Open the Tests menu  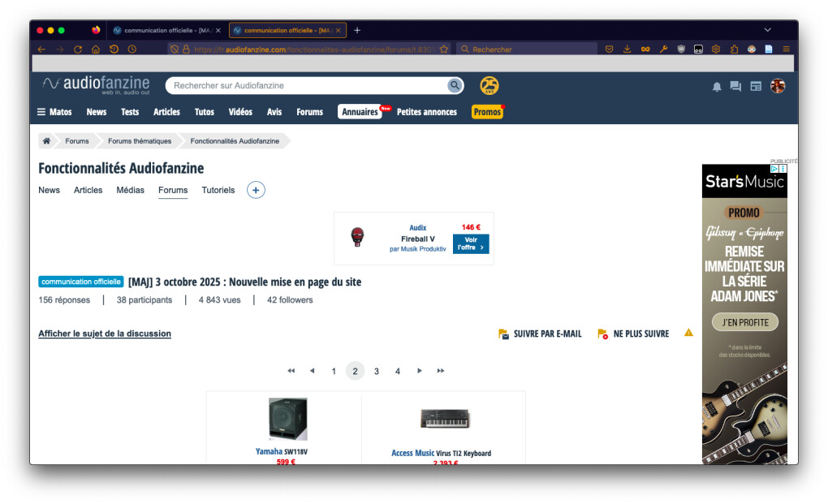coord(130,112)
